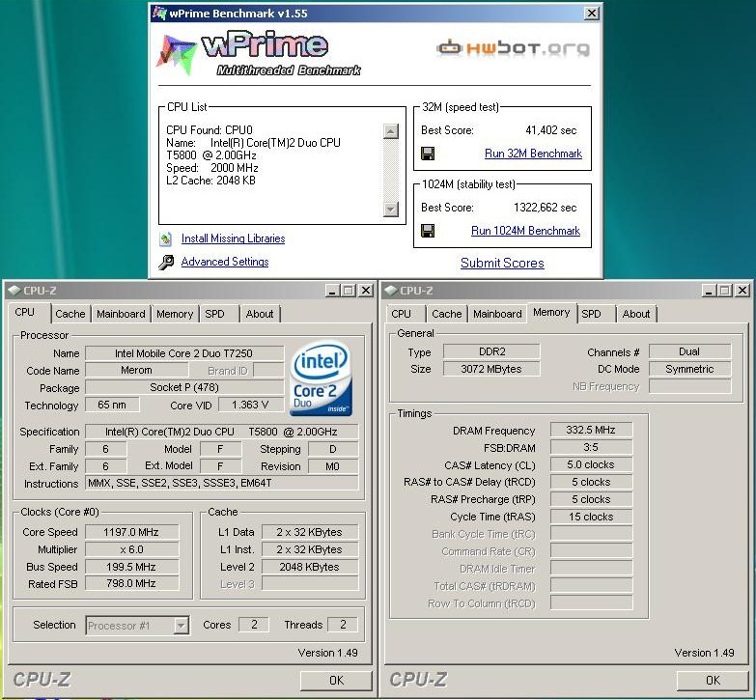Image resolution: width=756 pixels, height=700 pixels.
Task: Switch to Cache tab in left CPU-Z
Action: coord(70,314)
